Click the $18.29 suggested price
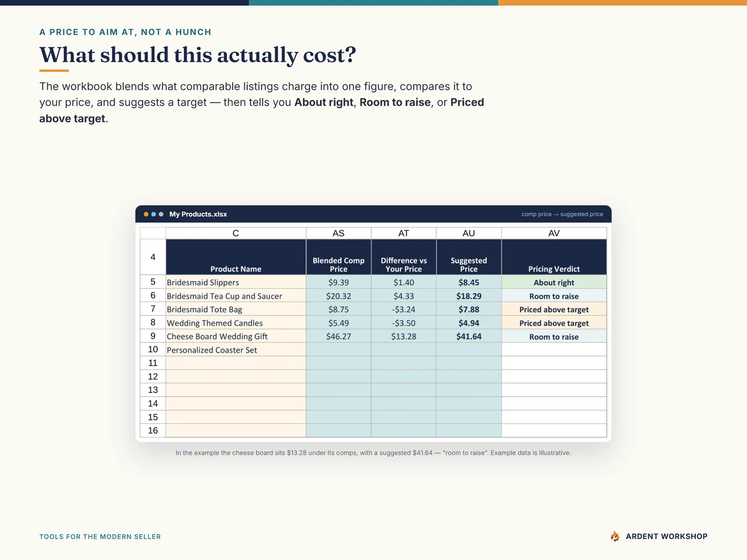The height and width of the screenshot is (560, 747). (x=469, y=295)
